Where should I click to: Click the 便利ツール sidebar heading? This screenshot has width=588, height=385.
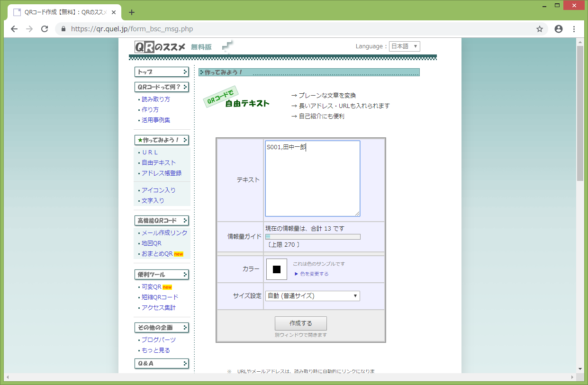pos(162,275)
